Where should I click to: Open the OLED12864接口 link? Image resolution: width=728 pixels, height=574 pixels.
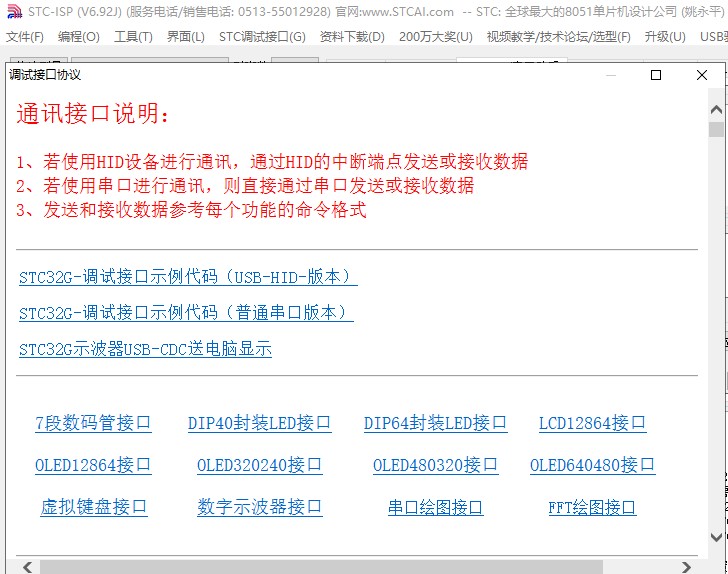coord(93,465)
